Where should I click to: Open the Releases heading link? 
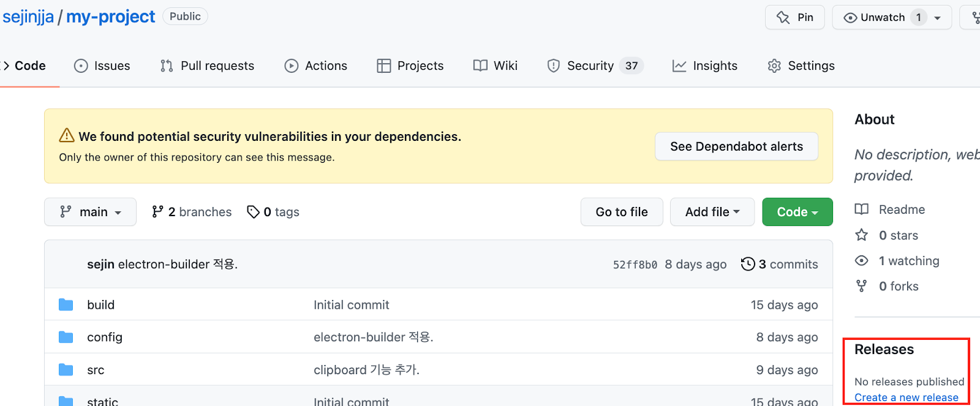click(x=884, y=349)
